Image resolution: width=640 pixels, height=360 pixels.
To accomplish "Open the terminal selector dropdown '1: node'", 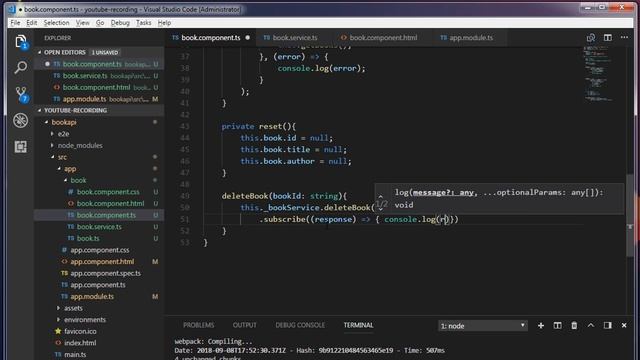I will pos(482,326).
